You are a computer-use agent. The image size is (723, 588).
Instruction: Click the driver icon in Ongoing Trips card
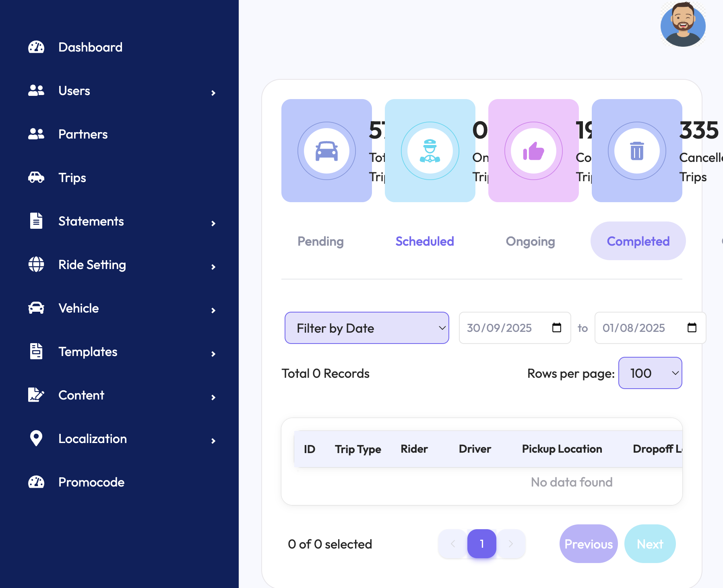430,151
